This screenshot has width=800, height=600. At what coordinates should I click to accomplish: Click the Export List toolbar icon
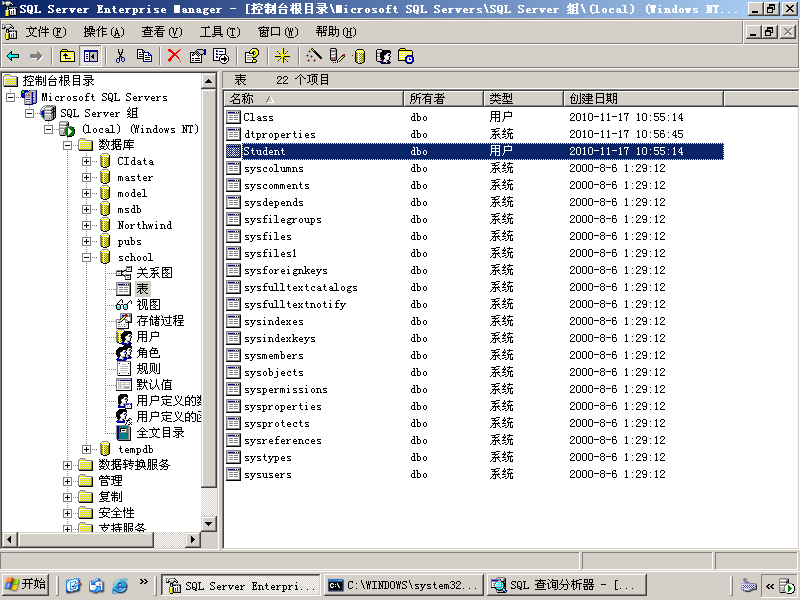[x=221, y=56]
